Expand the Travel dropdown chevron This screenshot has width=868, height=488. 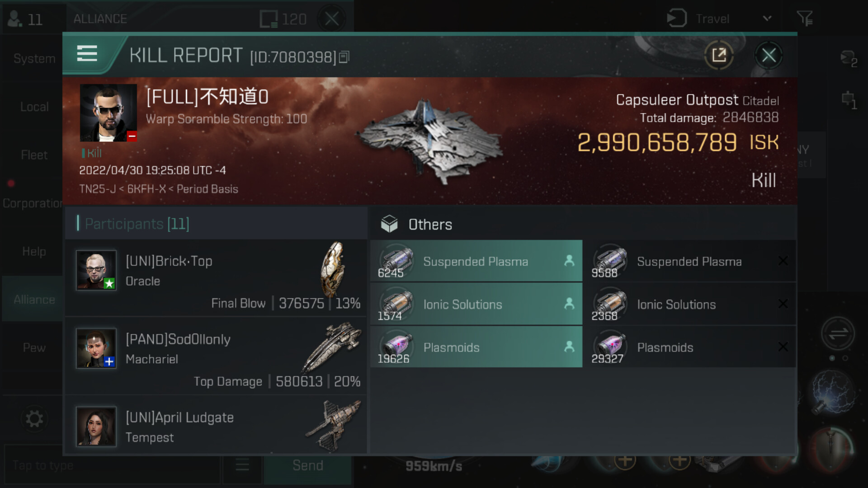pos(767,19)
